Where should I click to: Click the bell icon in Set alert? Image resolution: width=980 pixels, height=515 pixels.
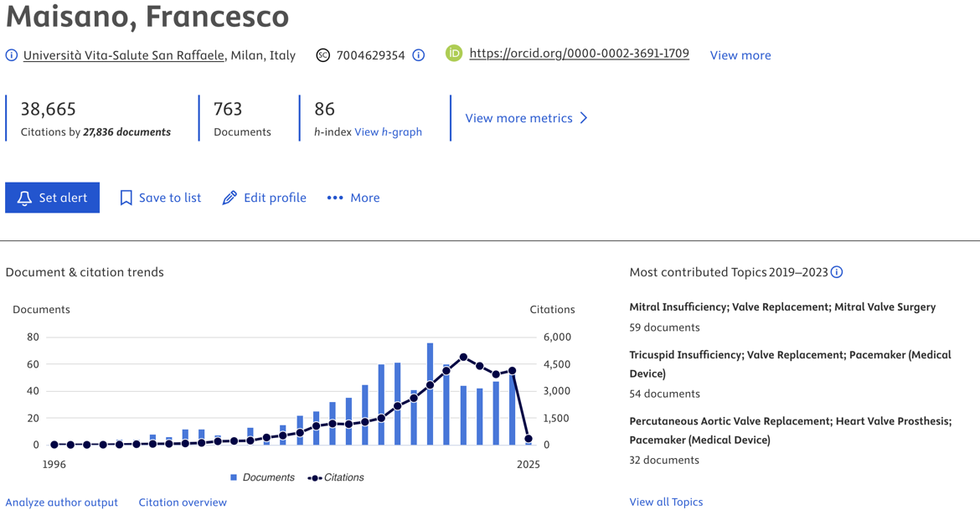click(x=24, y=198)
